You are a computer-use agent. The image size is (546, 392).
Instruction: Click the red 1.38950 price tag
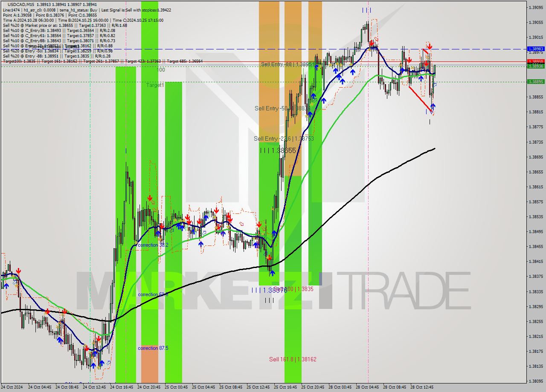pyautogui.click(x=536, y=62)
